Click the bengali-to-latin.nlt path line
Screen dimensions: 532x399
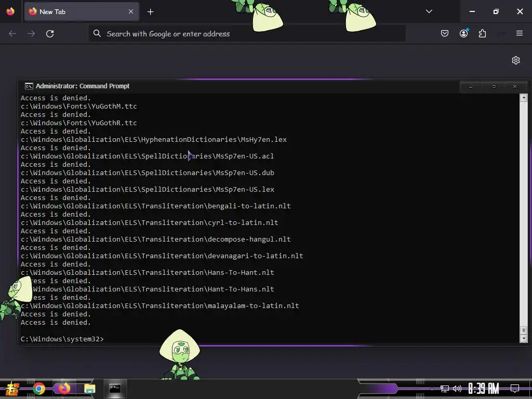156,206
